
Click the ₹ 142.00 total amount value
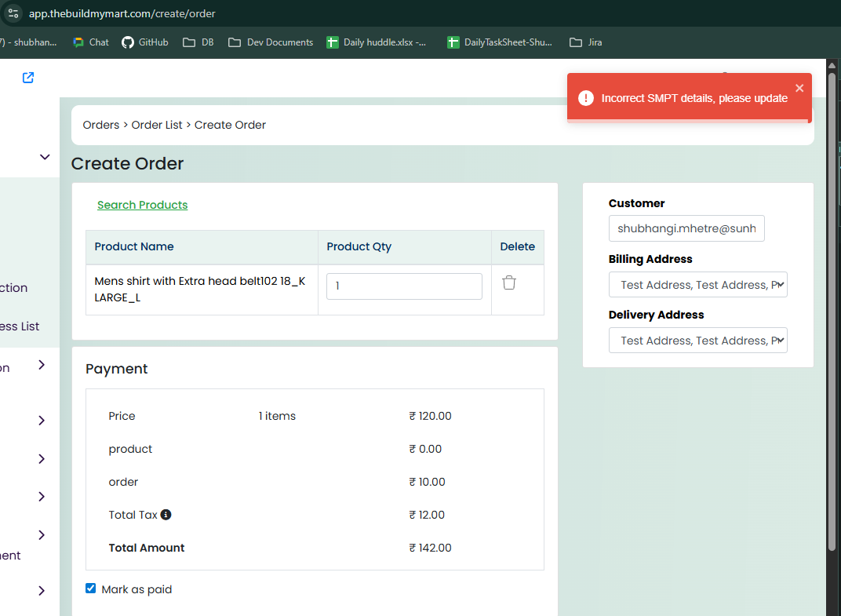click(430, 548)
